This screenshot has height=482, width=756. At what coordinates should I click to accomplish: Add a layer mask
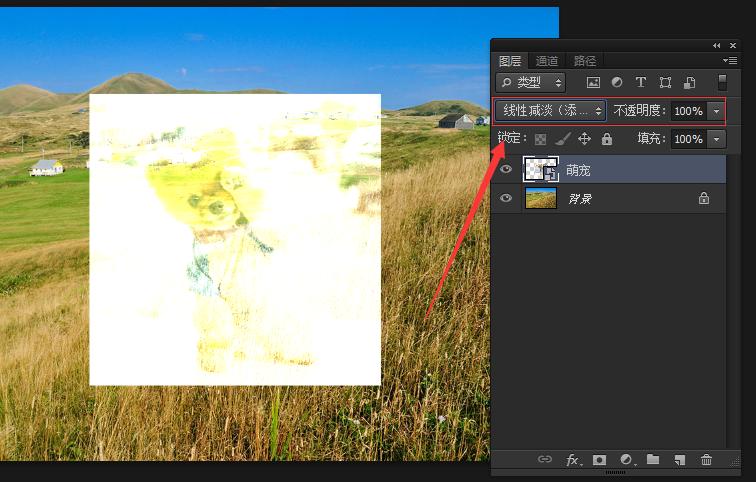pos(599,460)
